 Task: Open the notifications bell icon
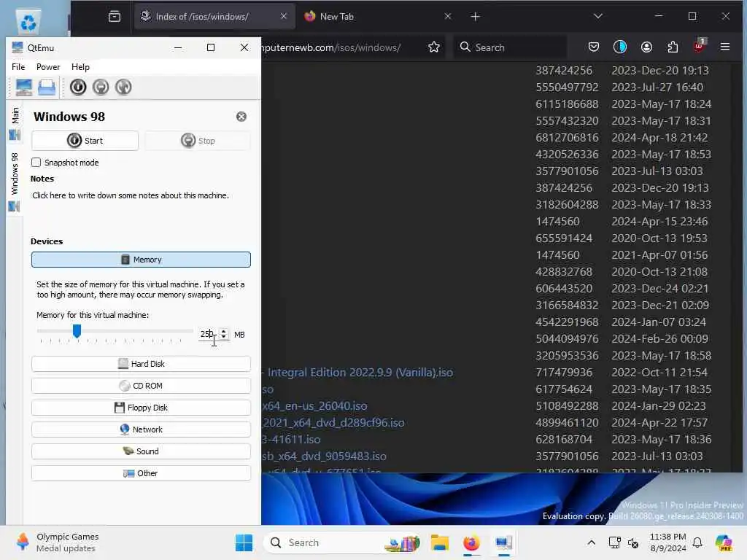(x=697, y=542)
